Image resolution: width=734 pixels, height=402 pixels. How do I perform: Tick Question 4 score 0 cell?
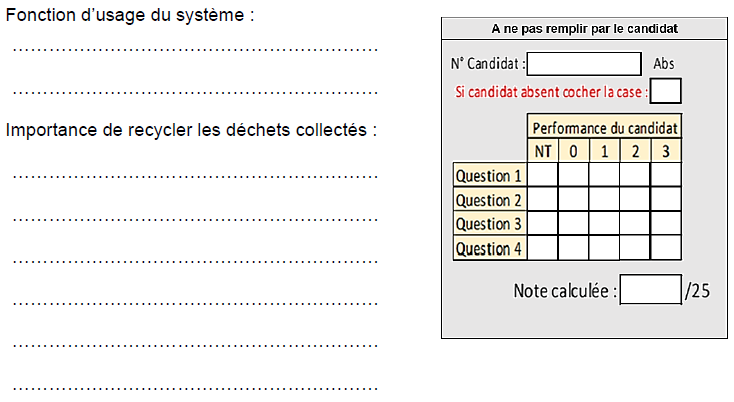(573, 248)
